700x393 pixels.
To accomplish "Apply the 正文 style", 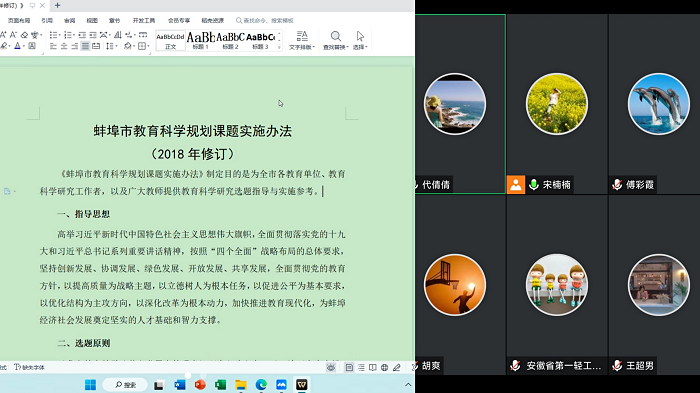I will (170, 41).
